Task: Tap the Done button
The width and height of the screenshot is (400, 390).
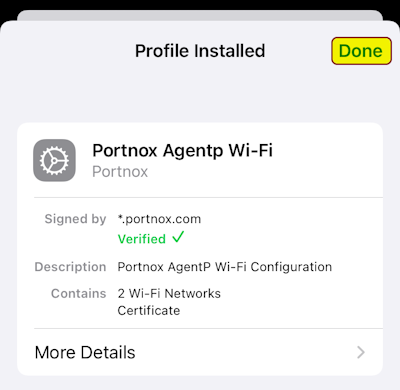Action: (x=361, y=51)
